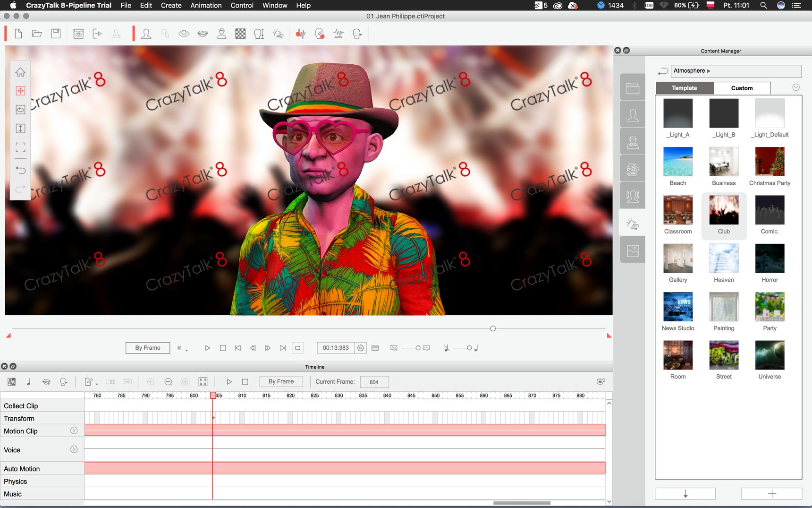This screenshot has height=508, width=812.
Task: Open the Content Manager options circle dropdown
Action: (x=796, y=87)
